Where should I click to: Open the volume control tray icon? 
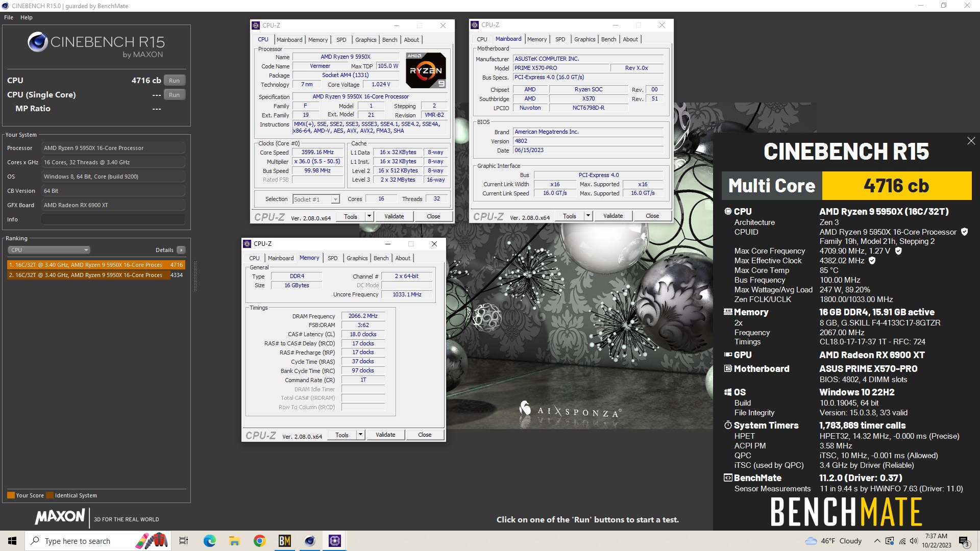pos(914,541)
